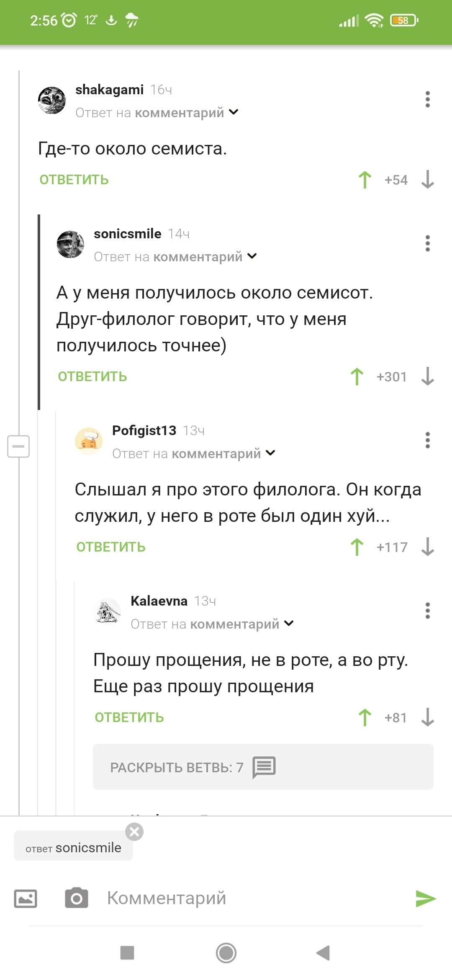
Task: Reply to sonicsmile's comment via ОТВЕТИТЬ
Action: tap(92, 377)
